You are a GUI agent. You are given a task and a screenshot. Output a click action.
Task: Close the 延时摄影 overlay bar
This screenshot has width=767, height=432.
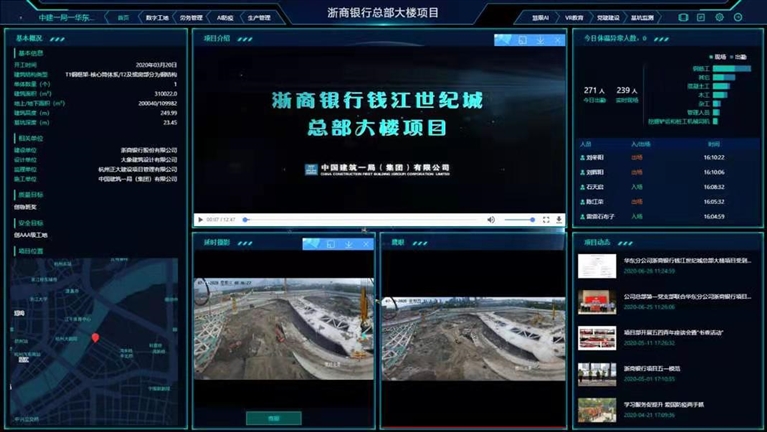tap(366, 244)
